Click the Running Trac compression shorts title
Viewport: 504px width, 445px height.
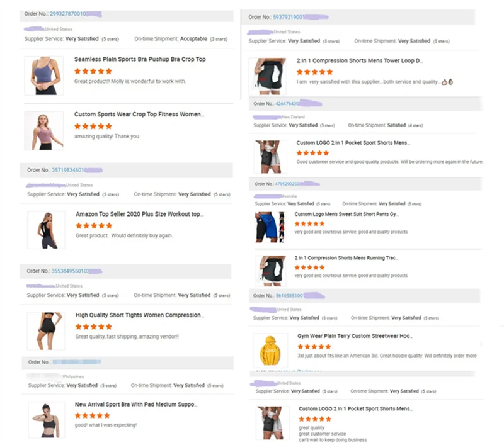pyautogui.click(x=346, y=258)
